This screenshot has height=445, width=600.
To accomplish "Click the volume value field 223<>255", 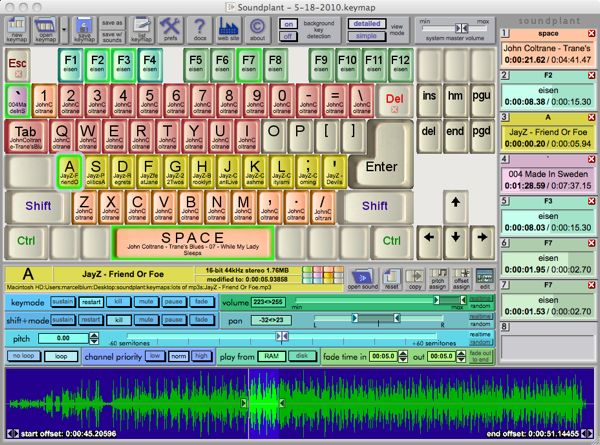I will pyautogui.click(x=267, y=302).
